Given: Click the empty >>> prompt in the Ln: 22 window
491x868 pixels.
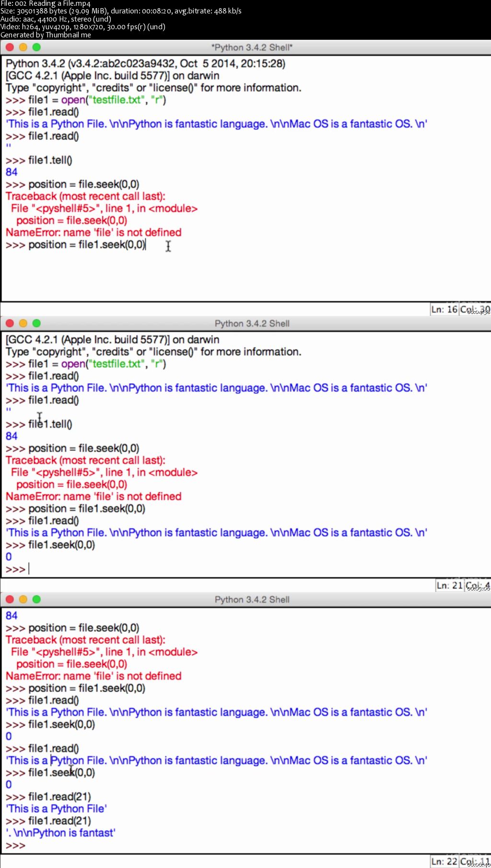Looking at the screenshot, I should coord(15,845).
